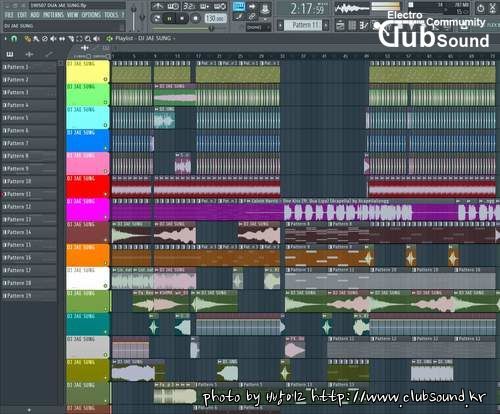The image size is (500, 414).
Task: Click the stop transport button
Action: [182, 18]
